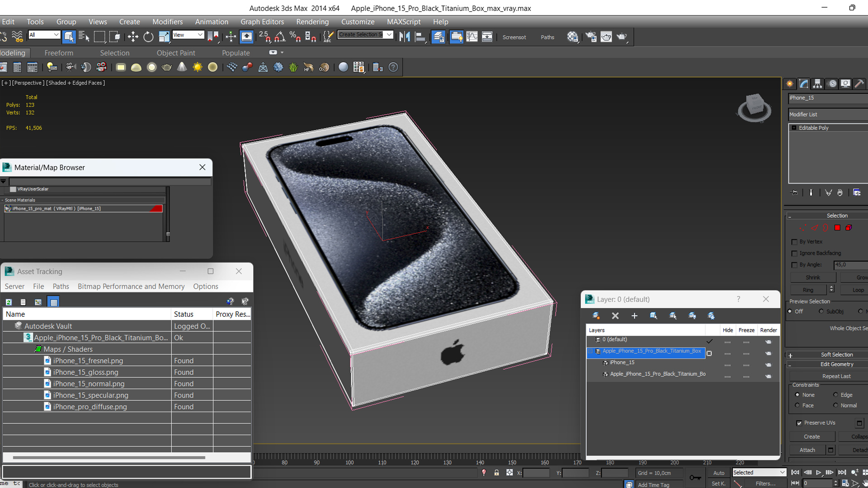
Task: Open reference coordinate View dropdown
Action: click(x=188, y=35)
